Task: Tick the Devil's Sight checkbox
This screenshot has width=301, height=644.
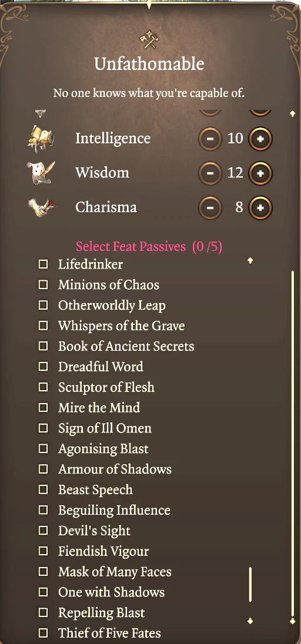Action: click(43, 531)
